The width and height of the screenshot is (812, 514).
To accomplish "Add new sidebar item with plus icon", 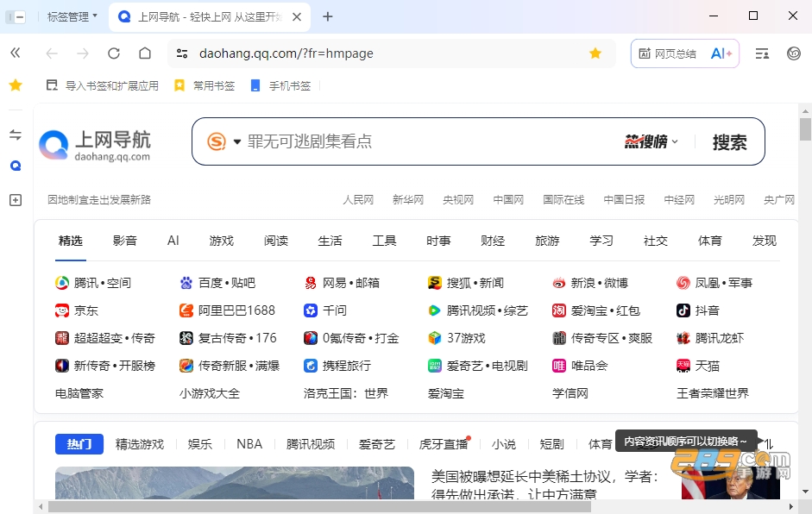I will (x=16, y=200).
